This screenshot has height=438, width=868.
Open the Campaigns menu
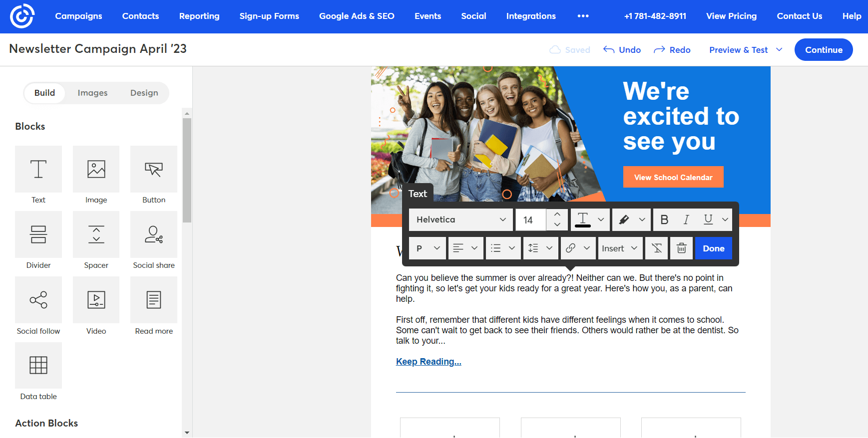tap(78, 16)
